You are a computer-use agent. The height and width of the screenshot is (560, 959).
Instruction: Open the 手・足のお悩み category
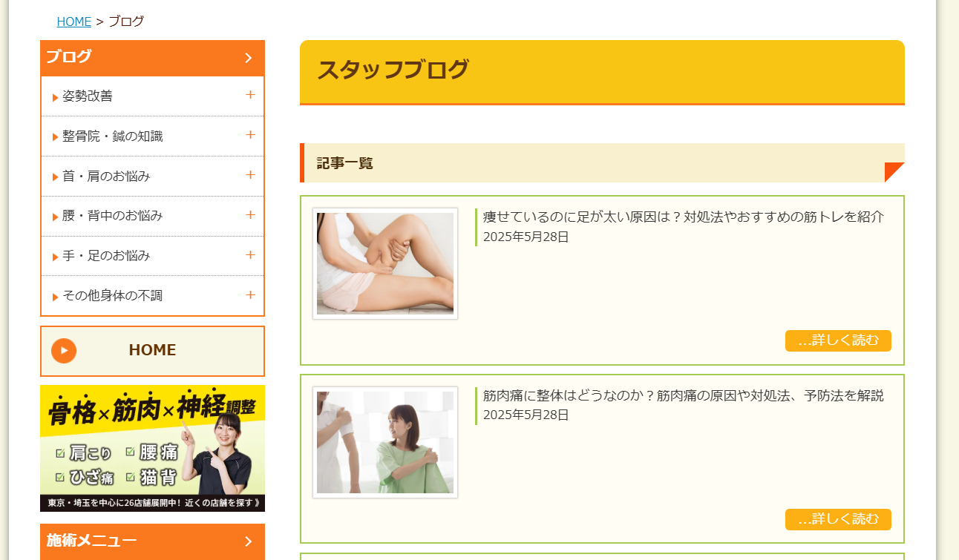click(106, 256)
